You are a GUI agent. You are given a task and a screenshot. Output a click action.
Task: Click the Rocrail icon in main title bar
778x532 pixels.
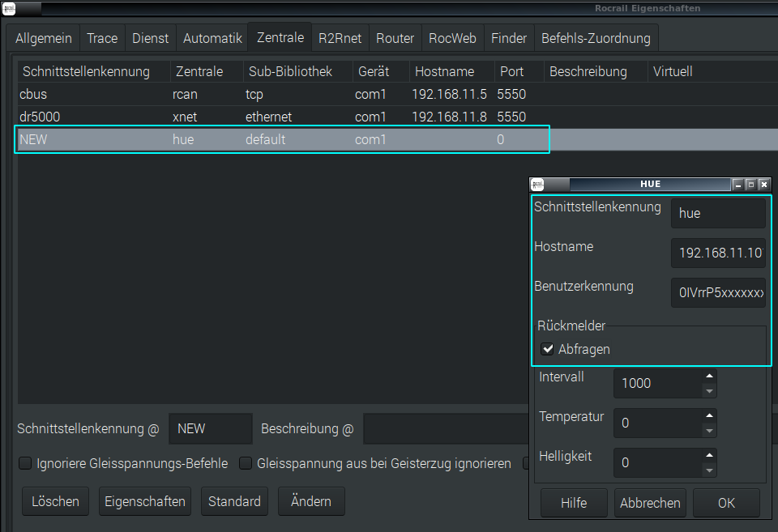[x=9, y=9]
